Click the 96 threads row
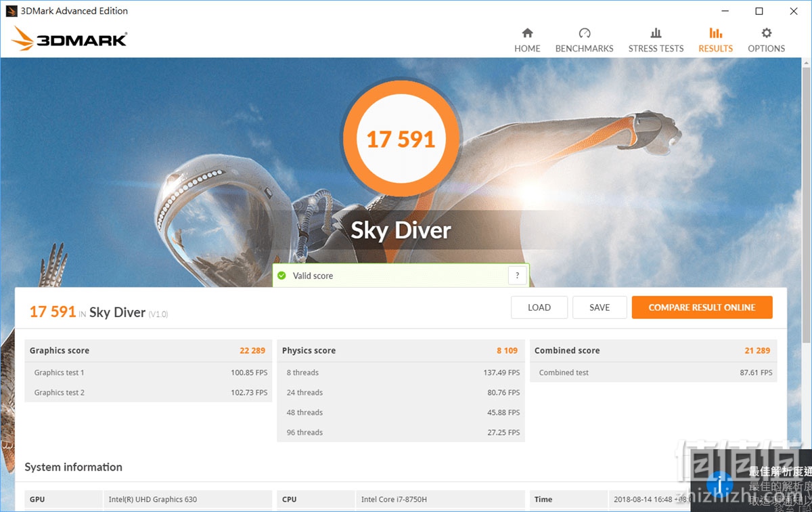This screenshot has height=512, width=812. 401,432
